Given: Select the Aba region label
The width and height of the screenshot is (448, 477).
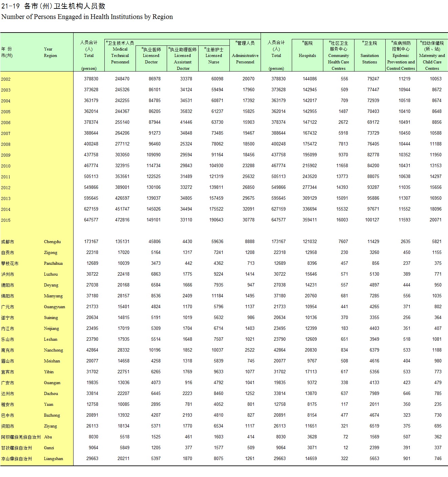Looking at the screenshot, I should point(48,437).
